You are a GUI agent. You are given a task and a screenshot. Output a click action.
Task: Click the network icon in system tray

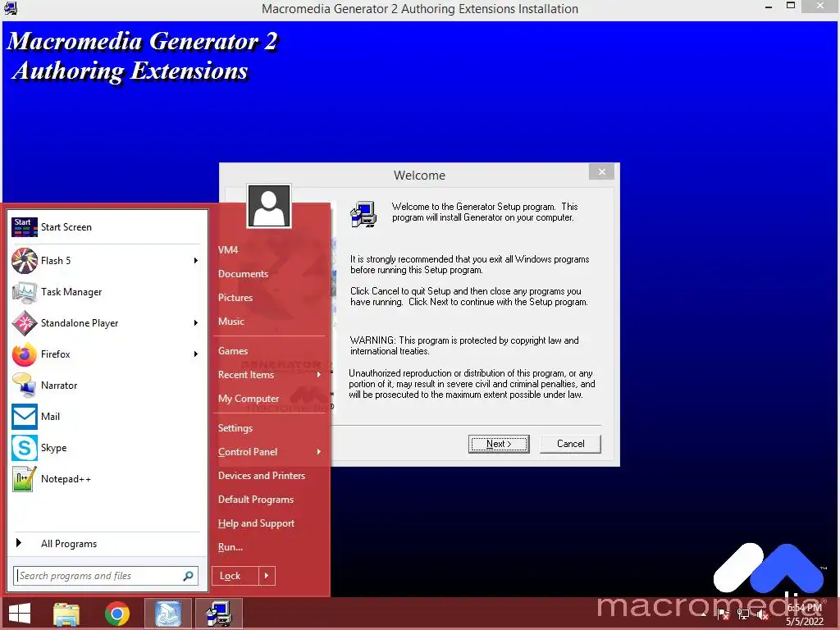click(743, 614)
